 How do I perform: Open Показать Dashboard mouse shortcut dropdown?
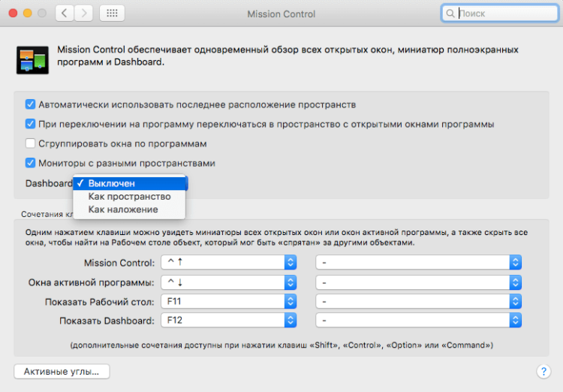[418, 320]
